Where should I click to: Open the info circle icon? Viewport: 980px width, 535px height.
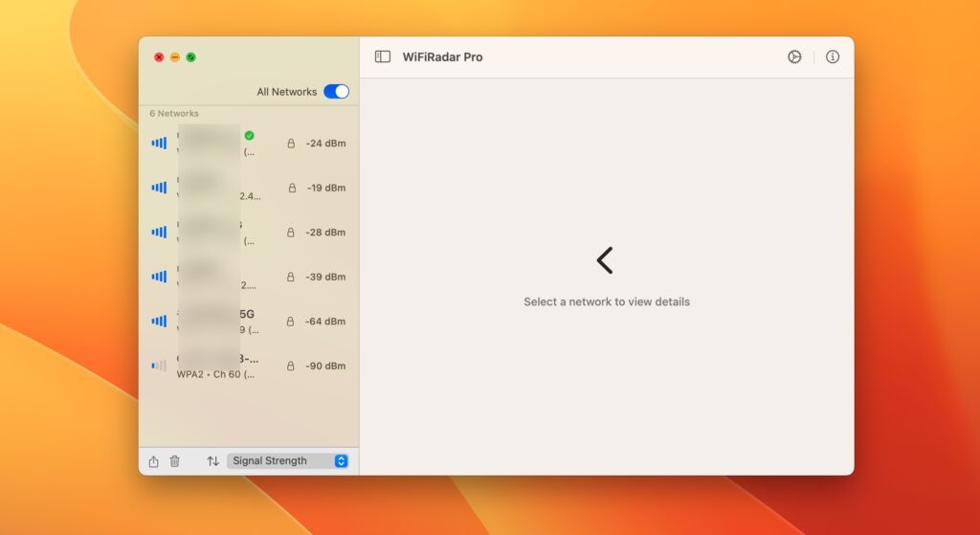tap(833, 56)
